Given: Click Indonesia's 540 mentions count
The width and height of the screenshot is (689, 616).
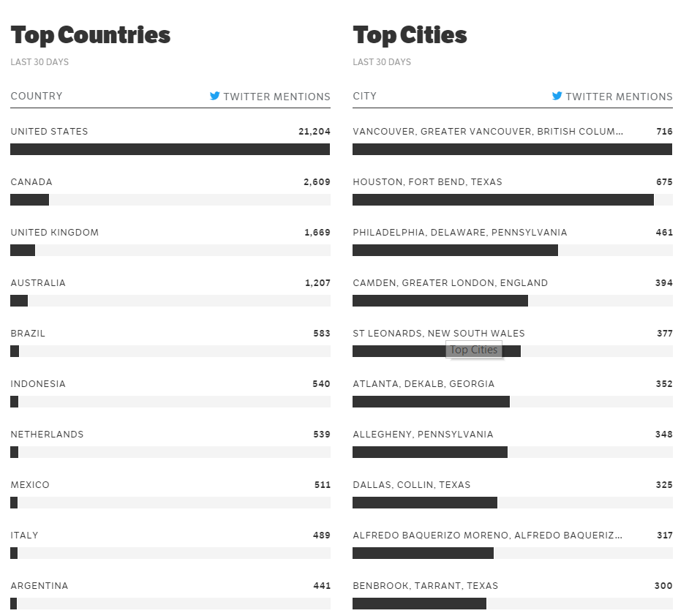Looking at the screenshot, I should tap(321, 384).
